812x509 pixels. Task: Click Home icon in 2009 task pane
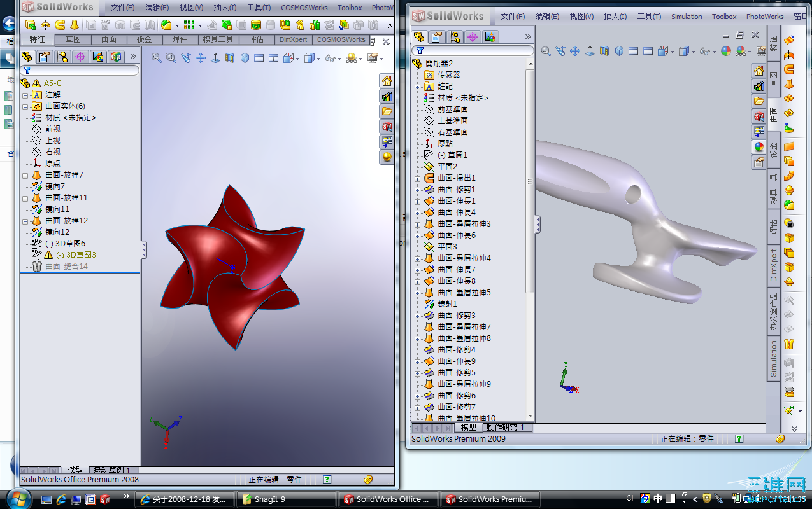pyautogui.click(x=759, y=71)
